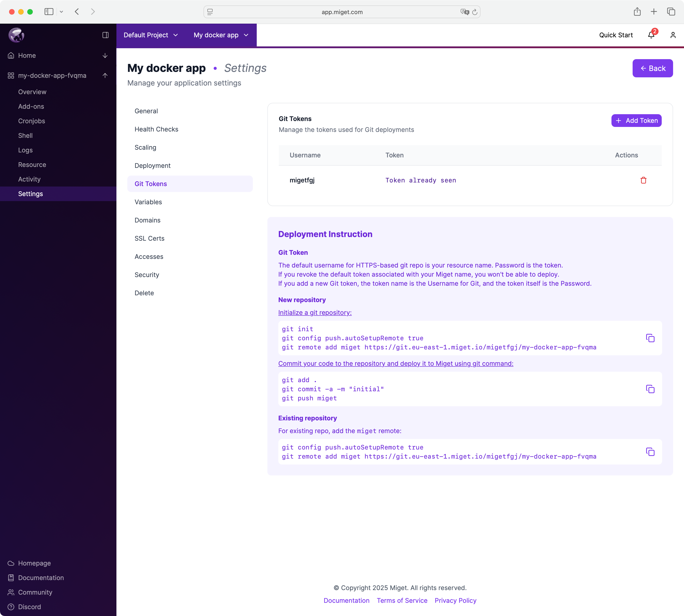Click the Back button

coord(653,68)
